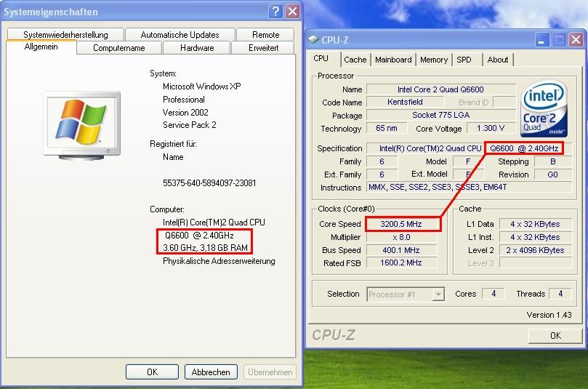Screen dimensions: 588x389
Task: Select the SPD tab
Action: (464, 60)
